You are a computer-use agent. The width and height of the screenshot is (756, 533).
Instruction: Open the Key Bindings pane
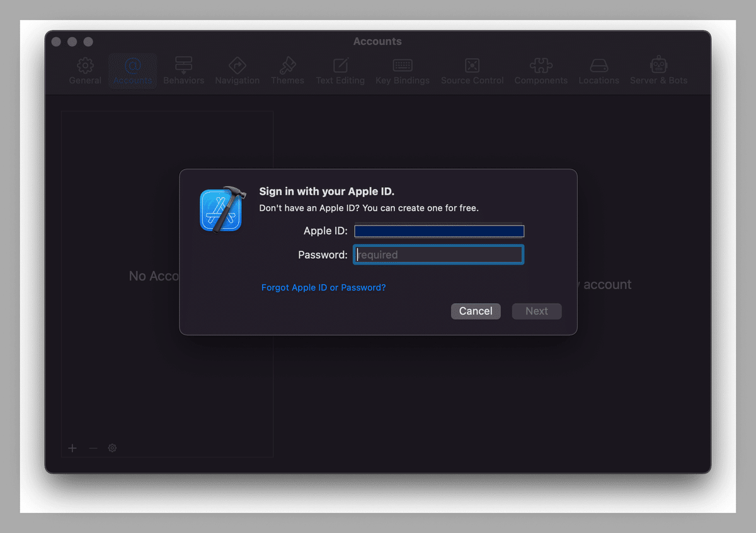click(x=403, y=71)
